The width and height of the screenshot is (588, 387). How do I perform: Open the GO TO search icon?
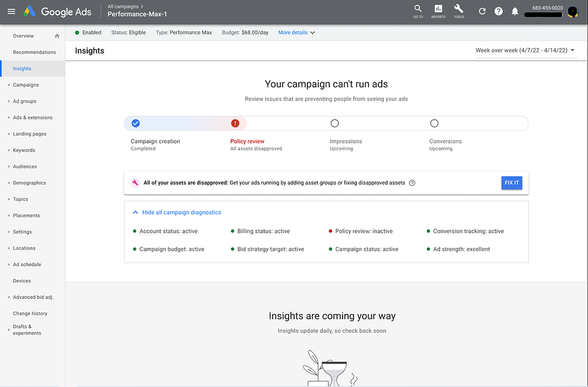pos(418,11)
